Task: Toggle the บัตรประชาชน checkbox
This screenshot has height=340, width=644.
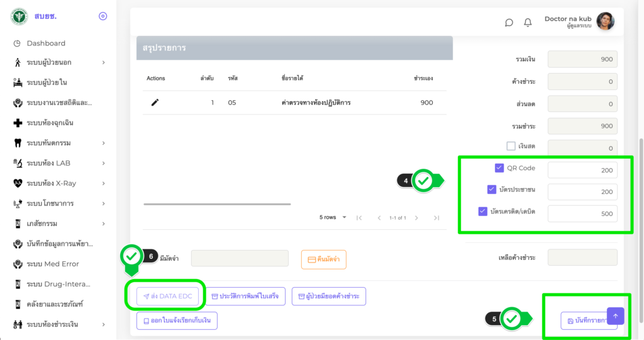Action: (x=492, y=190)
